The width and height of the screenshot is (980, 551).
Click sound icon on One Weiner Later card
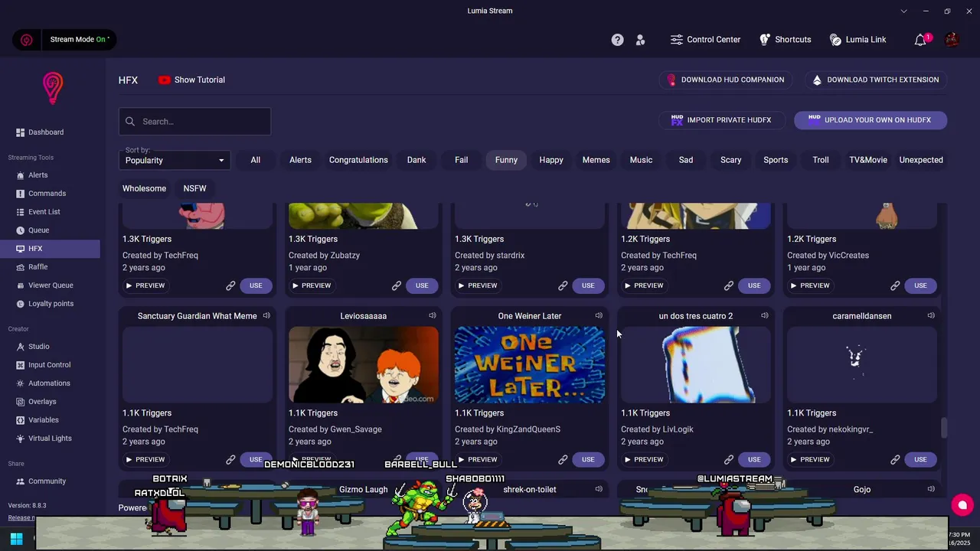599,315
